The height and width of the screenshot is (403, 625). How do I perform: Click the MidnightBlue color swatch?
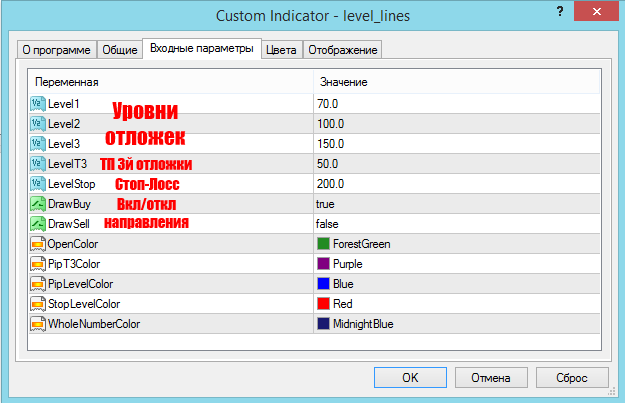[x=323, y=323]
